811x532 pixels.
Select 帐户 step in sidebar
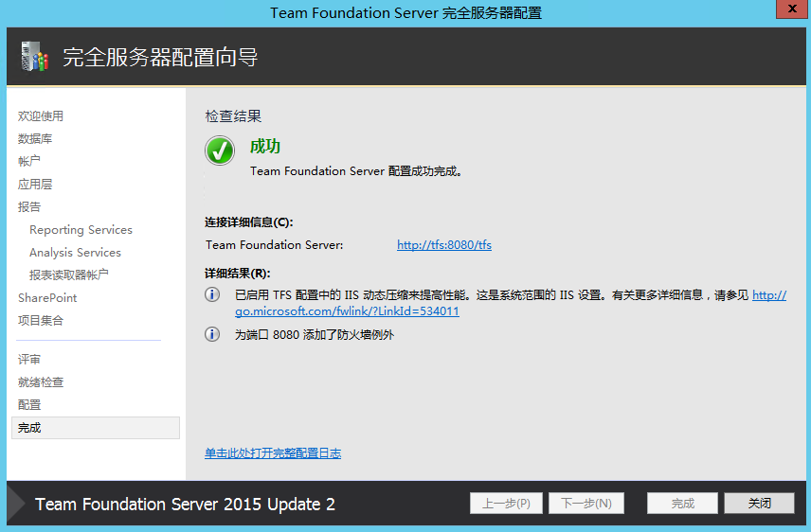tap(29, 161)
